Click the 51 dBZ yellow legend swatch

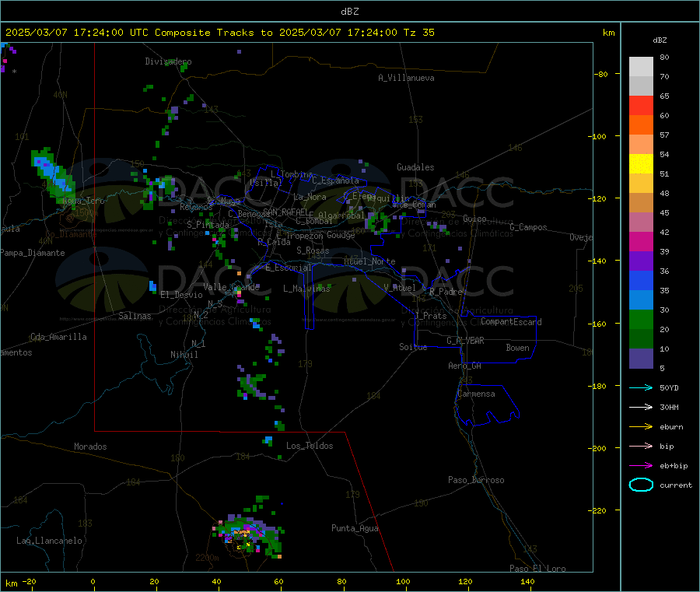point(641,164)
